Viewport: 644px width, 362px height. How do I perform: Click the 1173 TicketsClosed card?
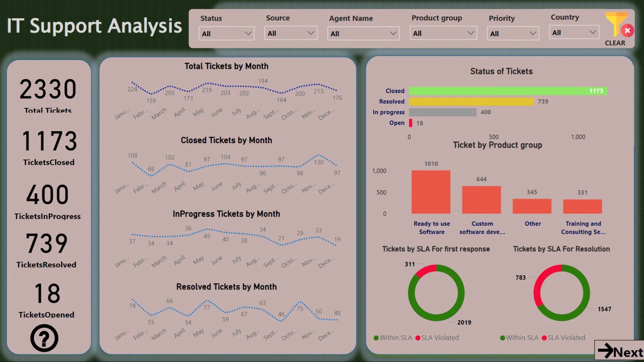click(x=49, y=148)
